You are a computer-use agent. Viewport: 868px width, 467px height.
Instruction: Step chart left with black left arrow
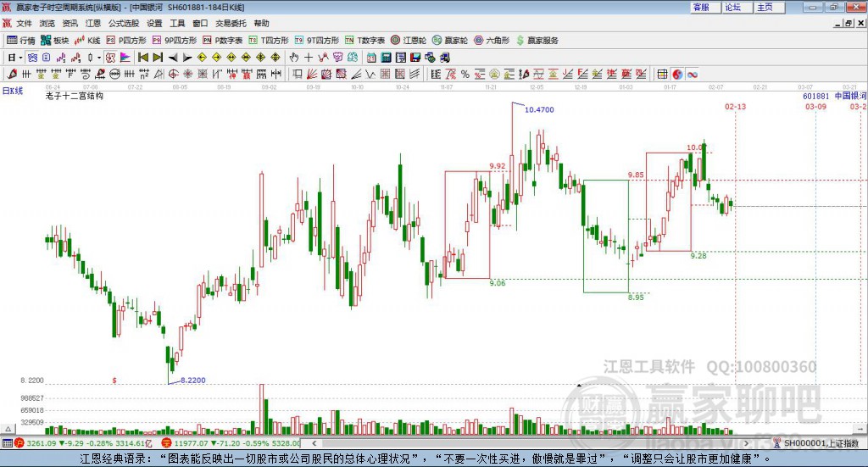click(x=173, y=58)
